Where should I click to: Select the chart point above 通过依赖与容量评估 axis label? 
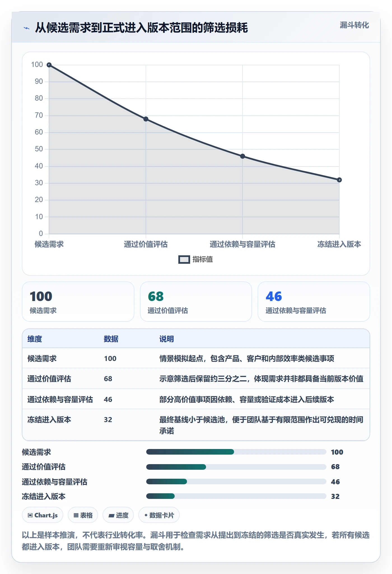pos(242,156)
